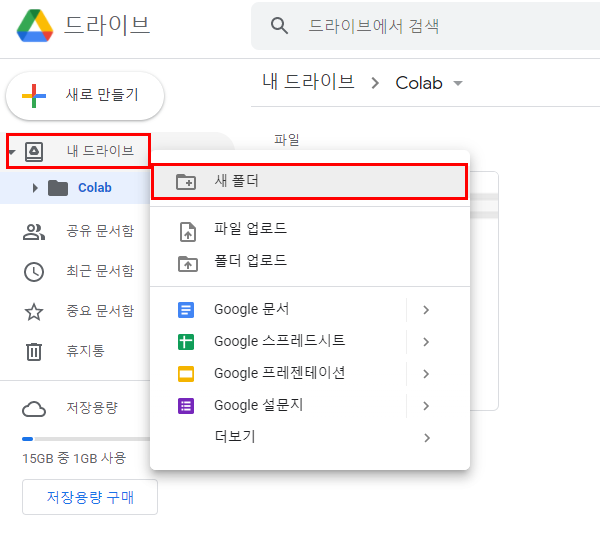The height and width of the screenshot is (544, 600).
Task: Click the 파일 업로드 file upload icon
Action: (x=188, y=232)
